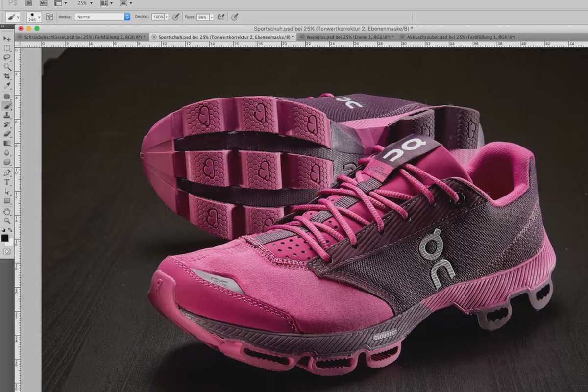Select the Quick Selection tool
This screenshot has width=588, height=392.
coord(7,67)
